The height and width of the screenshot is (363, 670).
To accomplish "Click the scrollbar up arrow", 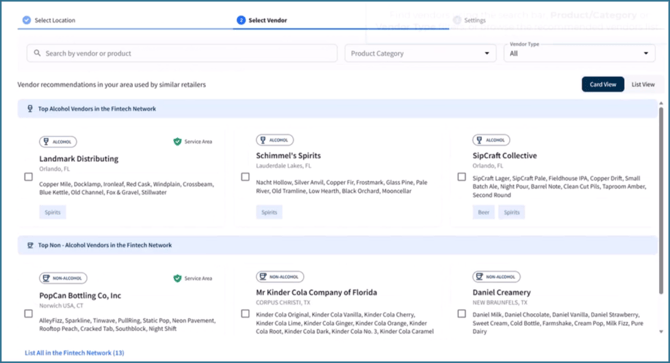I will click(x=661, y=103).
